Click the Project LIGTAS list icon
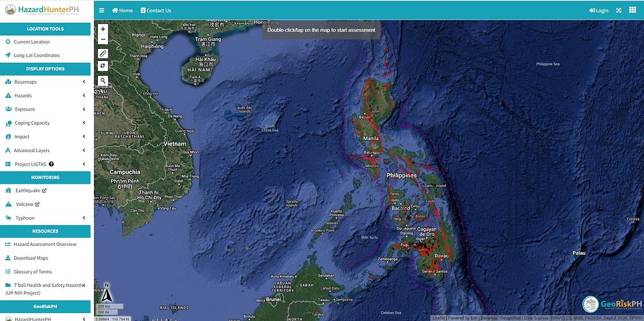This screenshot has height=321, width=644. click(8, 164)
